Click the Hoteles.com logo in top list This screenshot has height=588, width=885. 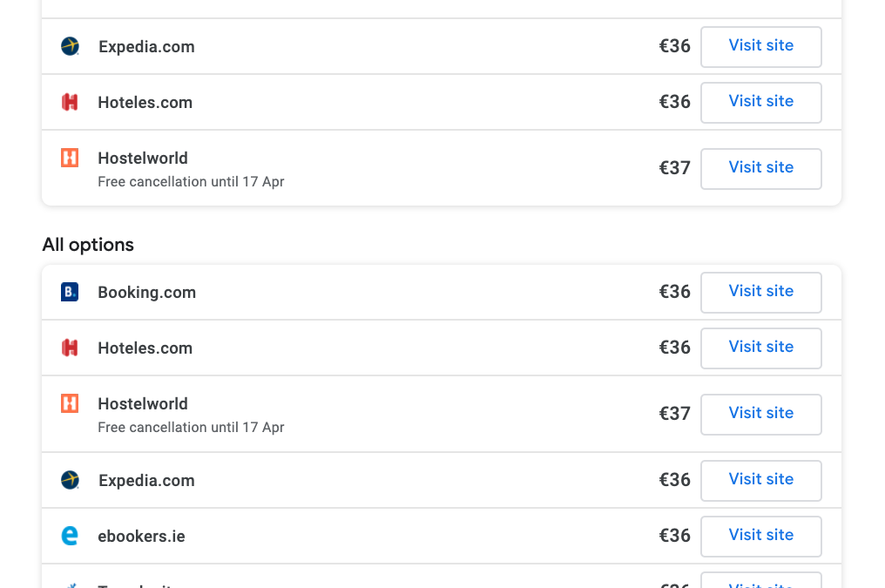70,102
